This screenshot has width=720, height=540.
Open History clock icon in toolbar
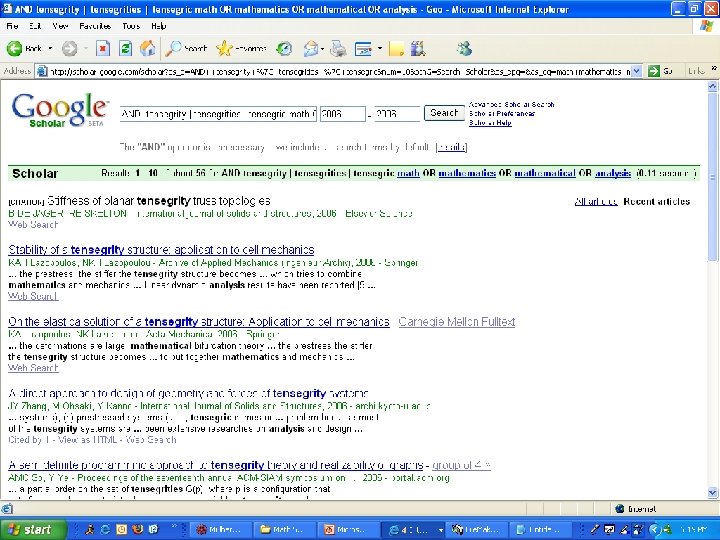click(x=284, y=48)
